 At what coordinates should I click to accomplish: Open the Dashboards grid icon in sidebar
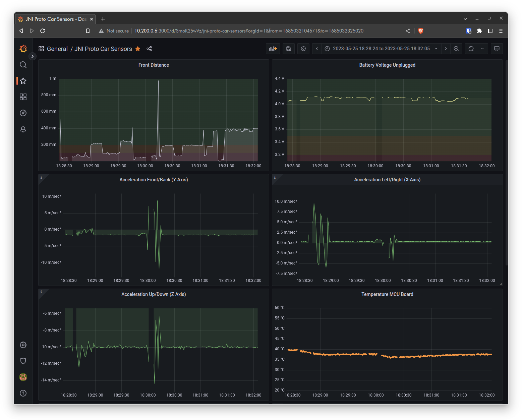pos(23,97)
